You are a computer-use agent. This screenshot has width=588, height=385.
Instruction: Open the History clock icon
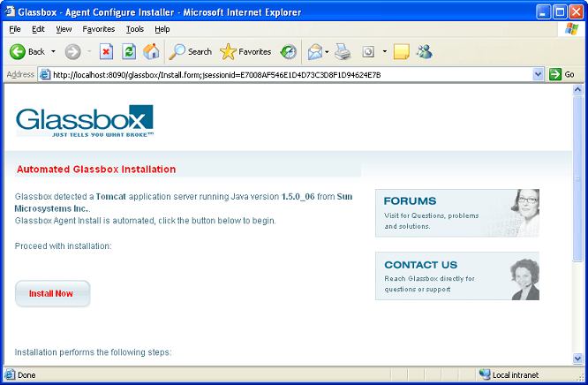click(x=289, y=52)
